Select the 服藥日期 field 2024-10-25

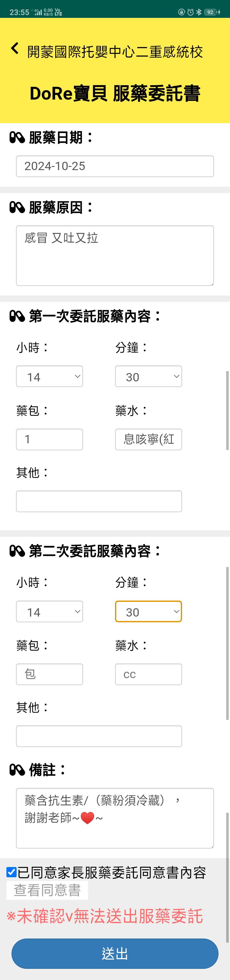click(x=115, y=166)
